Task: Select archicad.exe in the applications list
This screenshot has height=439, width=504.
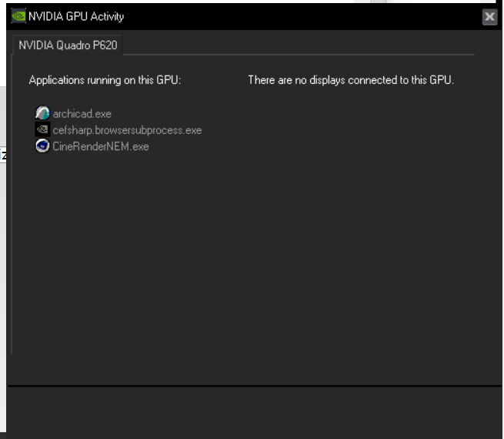Action: point(82,114)
